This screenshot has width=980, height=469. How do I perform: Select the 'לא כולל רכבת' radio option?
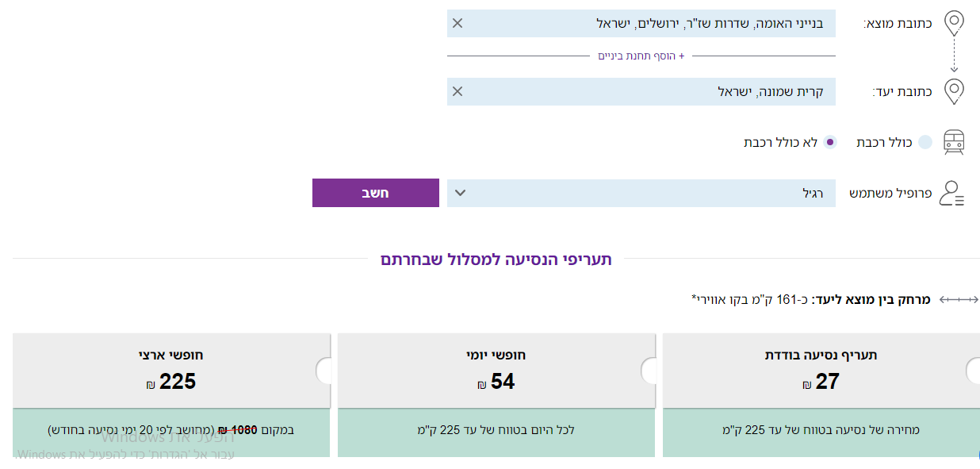click(x=830, y=143)
